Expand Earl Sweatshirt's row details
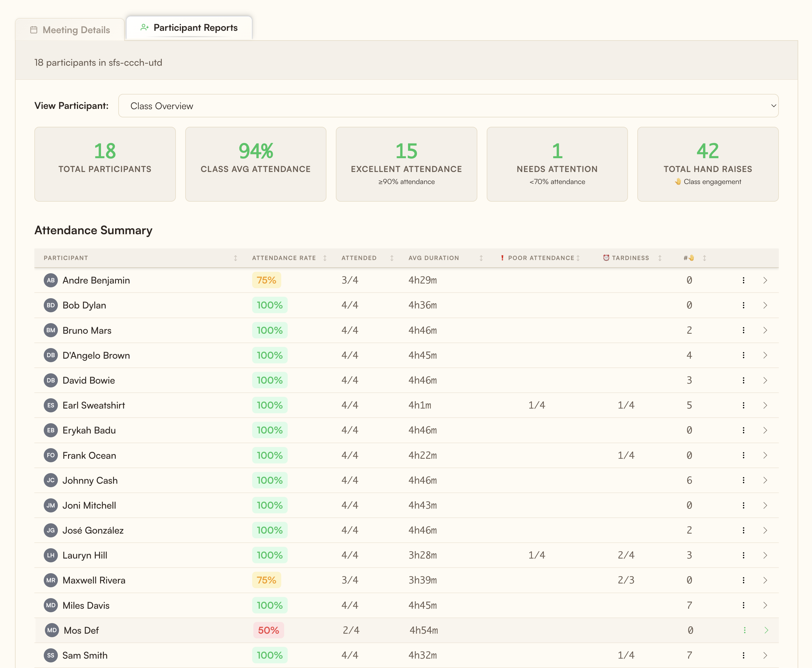Screen dimensions: 812x668 (765, 405)
